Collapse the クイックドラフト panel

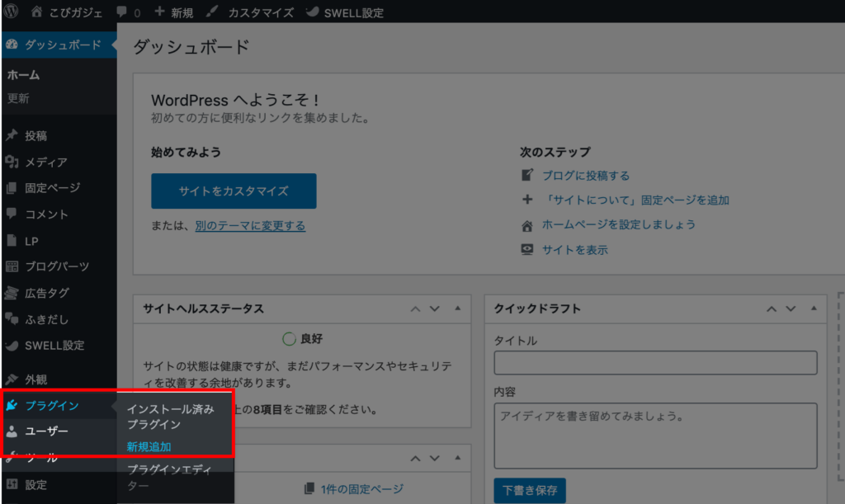point(814,309)
